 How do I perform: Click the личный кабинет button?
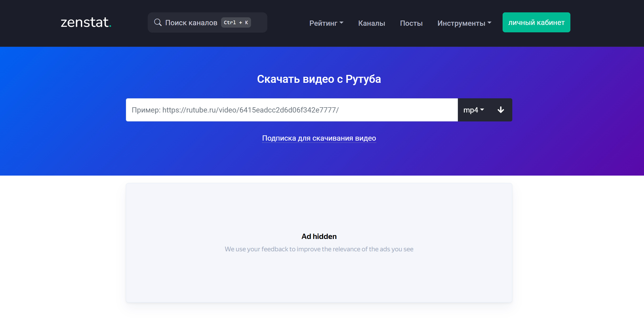click(x=536, y=22)
